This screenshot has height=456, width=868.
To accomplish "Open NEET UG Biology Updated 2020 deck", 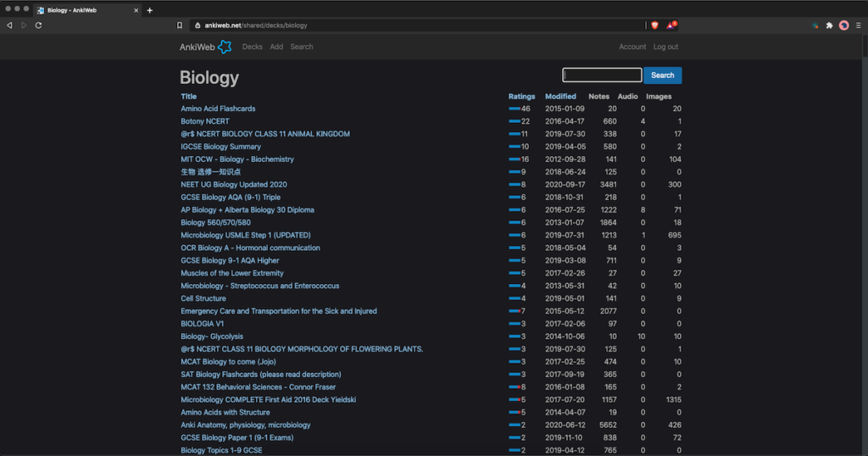I will 234,184.
